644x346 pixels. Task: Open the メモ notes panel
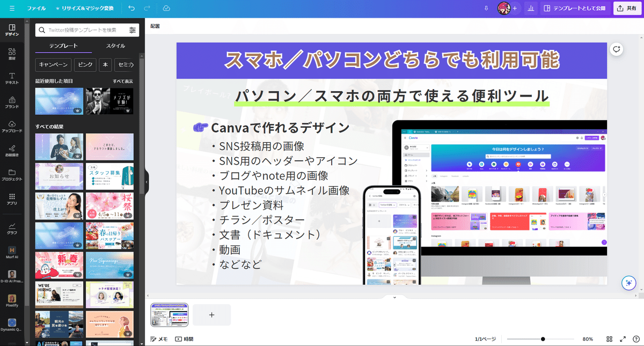(159, 339)
